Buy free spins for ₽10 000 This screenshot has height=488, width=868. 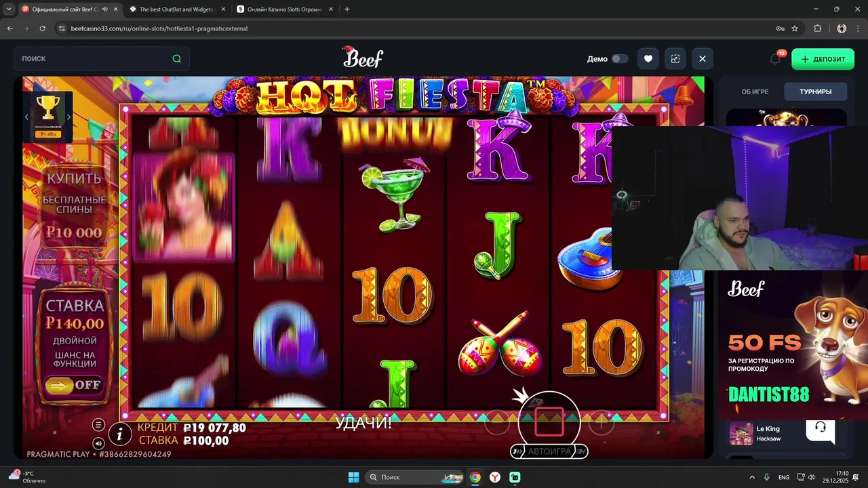click(74, 205)
